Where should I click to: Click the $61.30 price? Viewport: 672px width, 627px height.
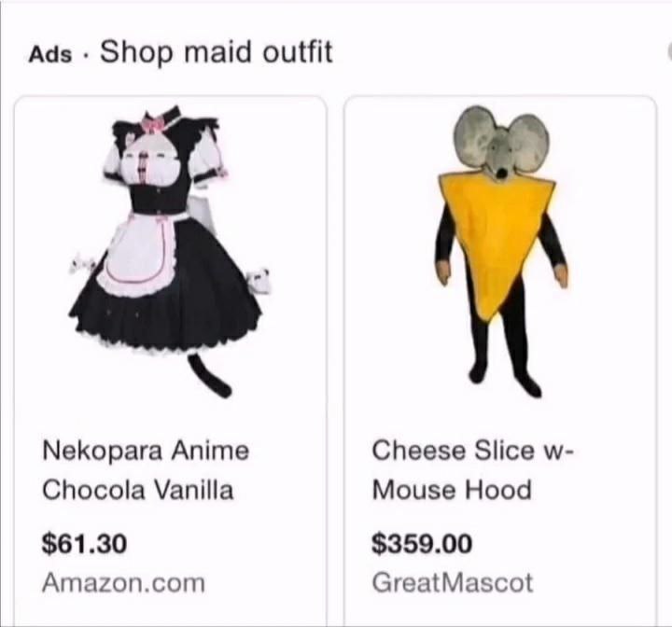pyautogui.click(x=84, y=543)
